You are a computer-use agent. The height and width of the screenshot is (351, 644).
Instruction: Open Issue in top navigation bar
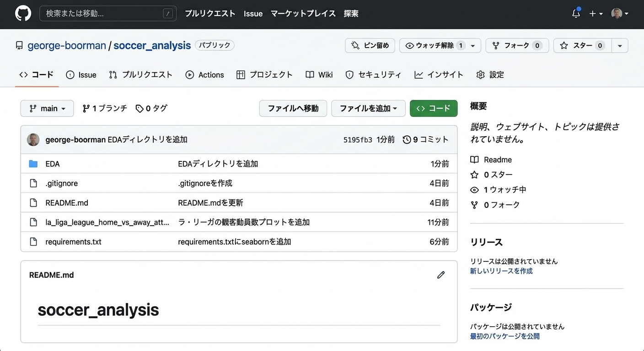[253, 14]
